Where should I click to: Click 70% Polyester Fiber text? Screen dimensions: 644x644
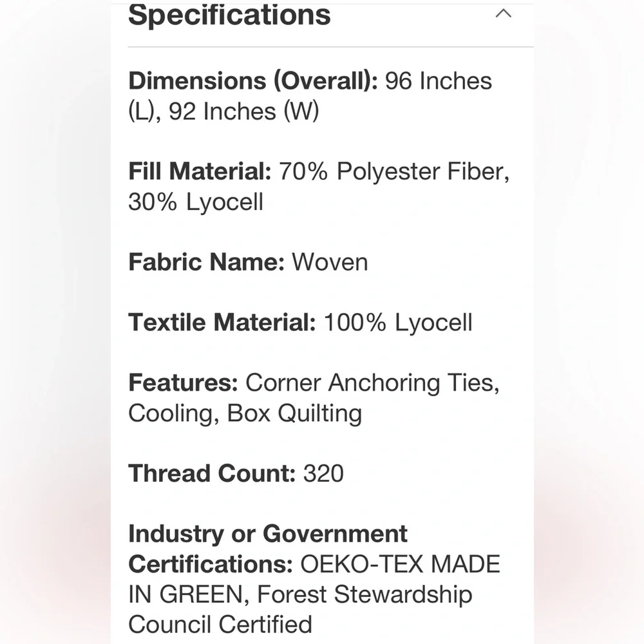(394, 171)
